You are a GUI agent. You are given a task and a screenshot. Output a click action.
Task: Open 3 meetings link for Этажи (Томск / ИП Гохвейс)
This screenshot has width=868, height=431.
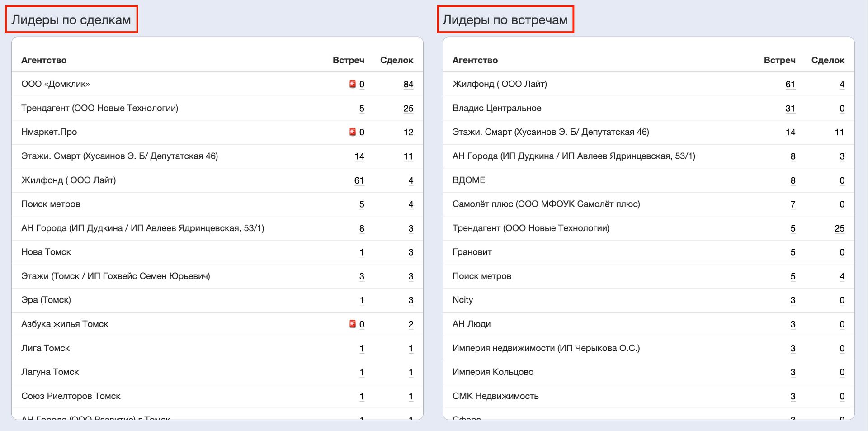[362, 276]
